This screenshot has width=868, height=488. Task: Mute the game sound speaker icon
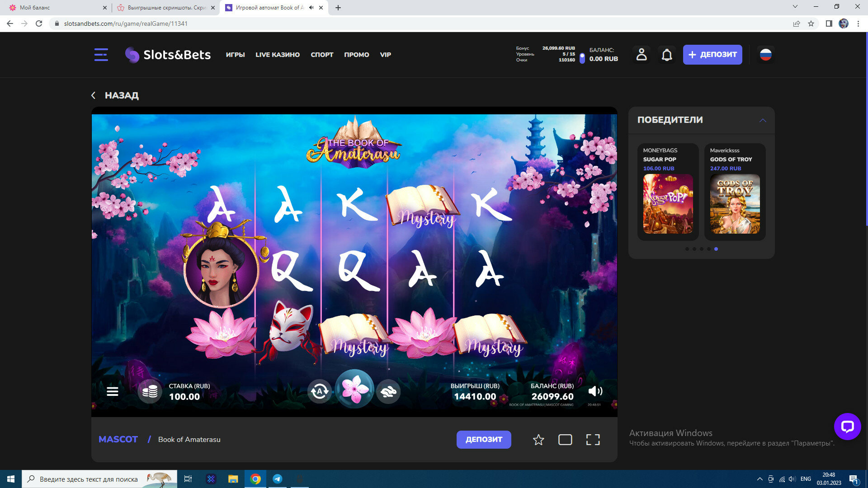tap(595, 391)
